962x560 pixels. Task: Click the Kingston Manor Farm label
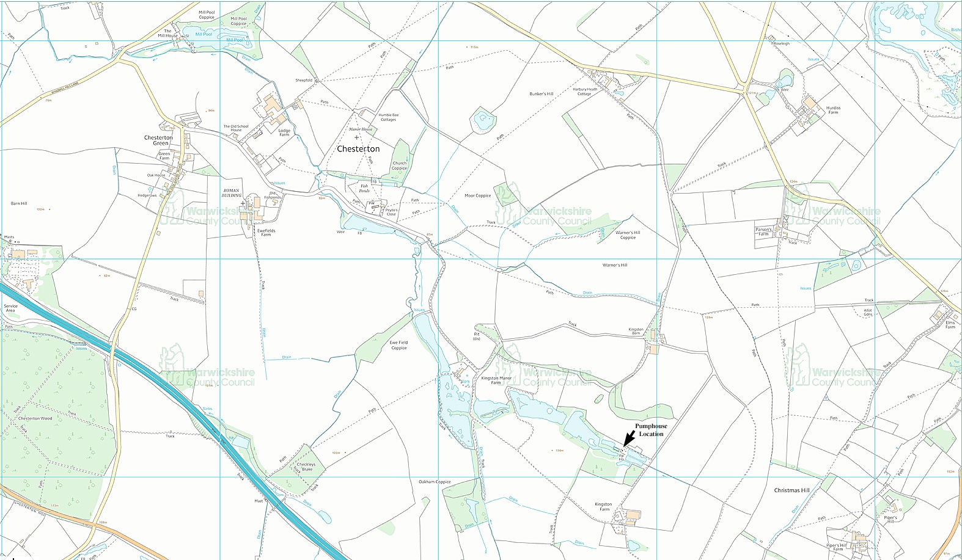[496, 380]
